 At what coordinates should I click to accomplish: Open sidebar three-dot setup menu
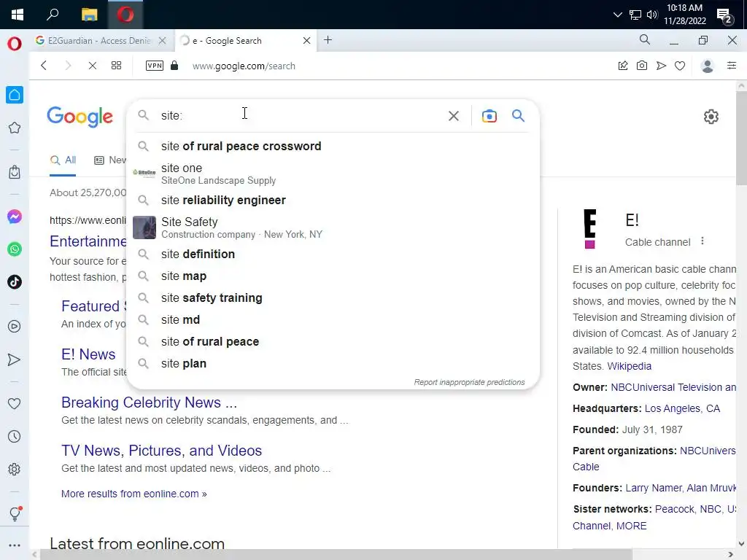coord(15,545)
